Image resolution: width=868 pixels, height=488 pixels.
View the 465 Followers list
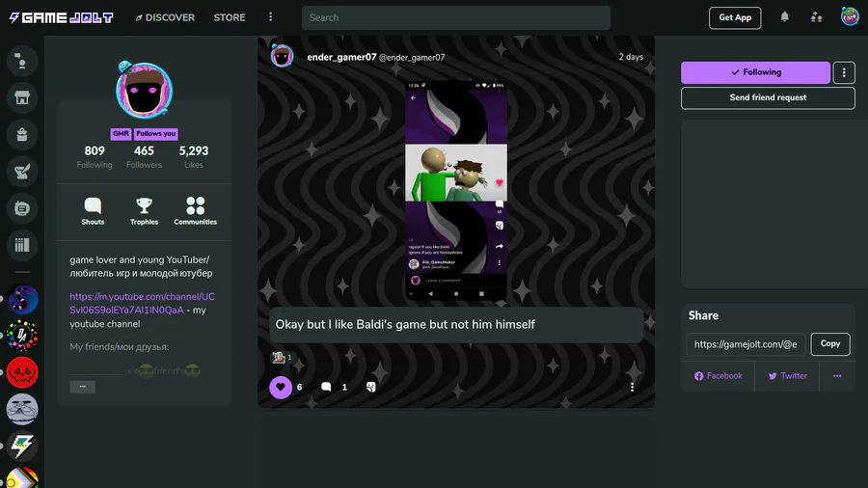pyautogui.click(x=144, y=157)
